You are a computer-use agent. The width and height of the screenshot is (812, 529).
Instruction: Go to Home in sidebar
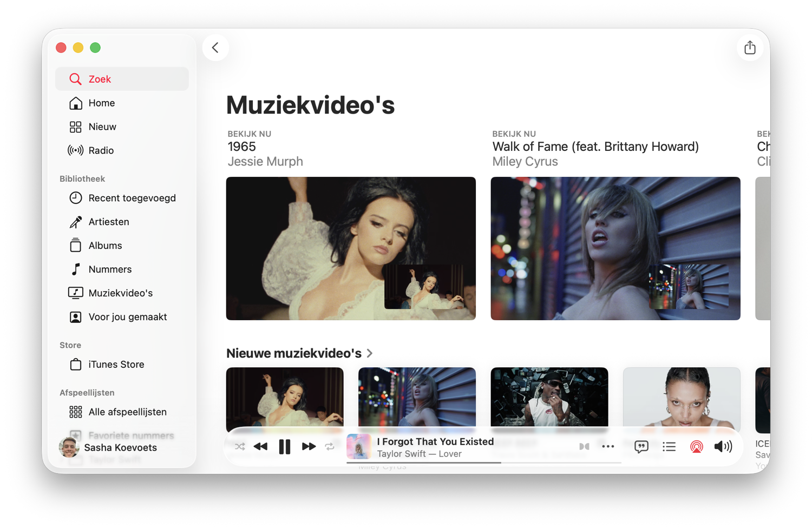[x=122, y=103]
